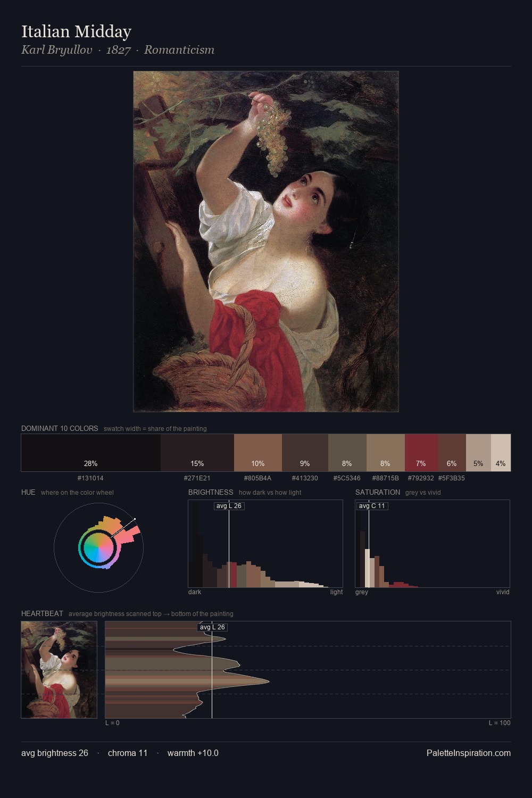532x798 pixels.
Task: Click the hex code #805B4A label
Action: (x=257, y=478)
